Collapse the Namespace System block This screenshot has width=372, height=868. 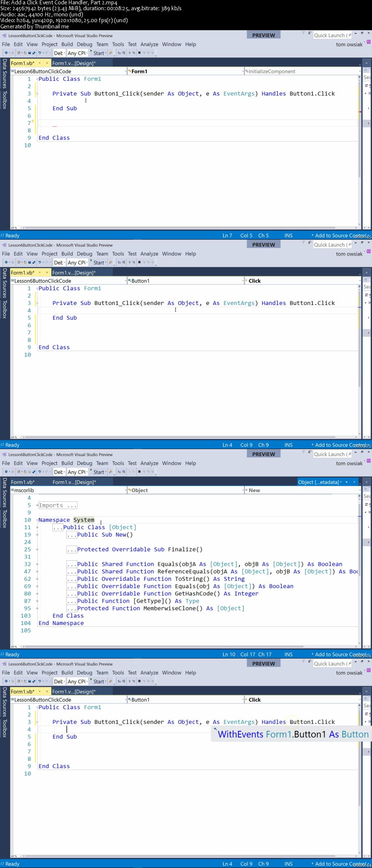tap(37, 520)
